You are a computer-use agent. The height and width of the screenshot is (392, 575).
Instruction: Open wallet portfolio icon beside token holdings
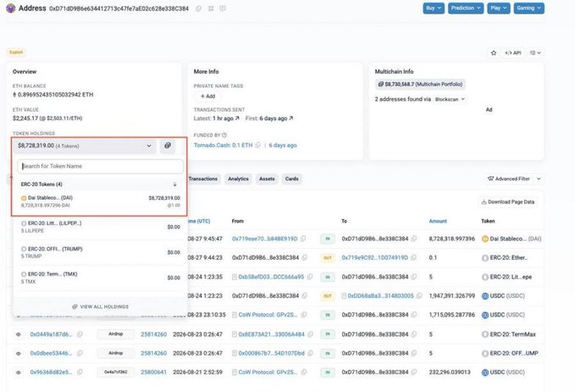tap(168, 146)
